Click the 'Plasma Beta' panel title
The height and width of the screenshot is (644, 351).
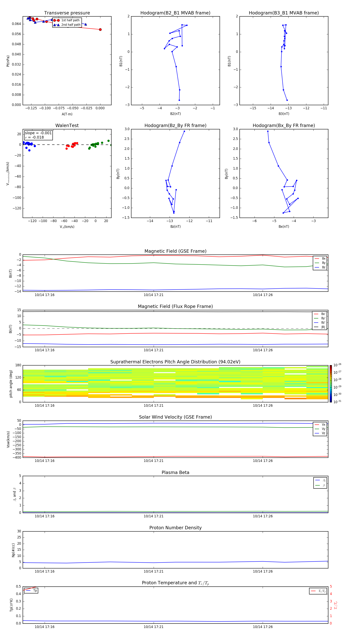[175, 472]
